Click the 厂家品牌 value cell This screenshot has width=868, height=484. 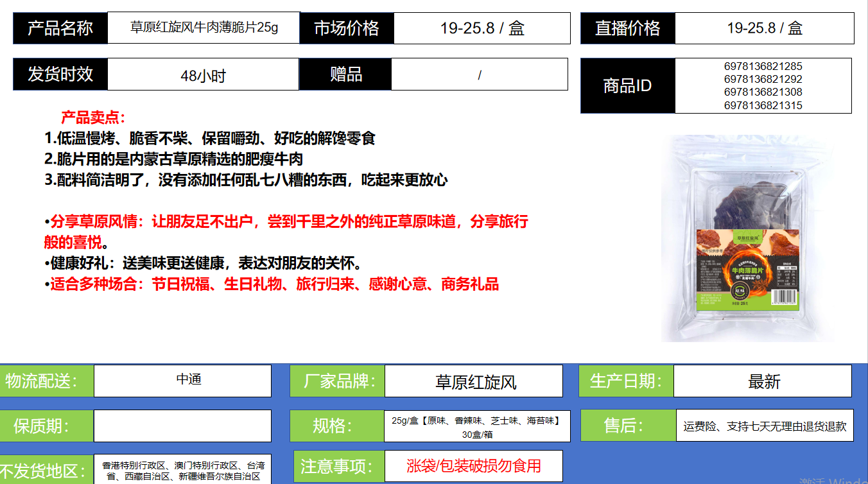(x=473, y=382)
